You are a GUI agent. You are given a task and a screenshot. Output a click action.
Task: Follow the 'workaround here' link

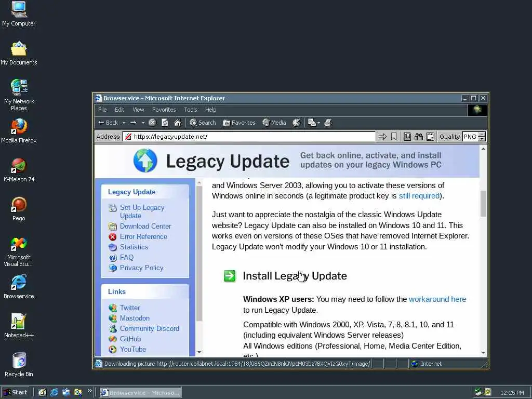coord(437,299)
